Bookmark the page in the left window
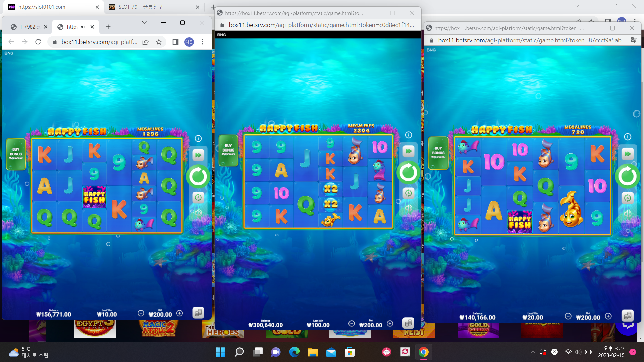Image resolution: width=644 pixels, height=362 pixels. point(159,42)
